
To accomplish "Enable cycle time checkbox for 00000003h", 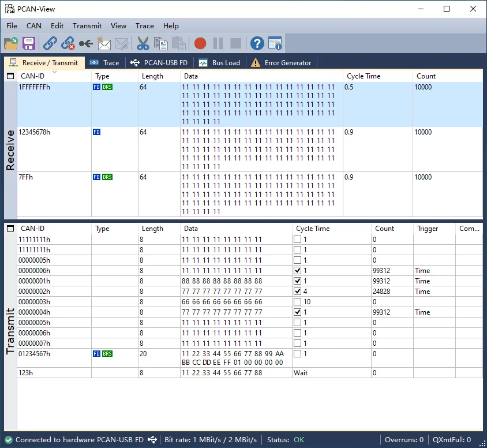I will (x=298, y=302).
